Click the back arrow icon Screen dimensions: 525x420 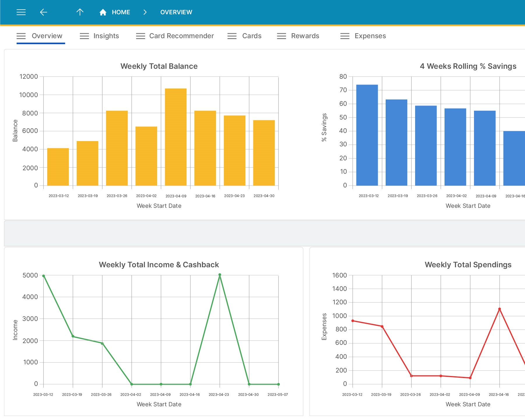tap(43, 12)
